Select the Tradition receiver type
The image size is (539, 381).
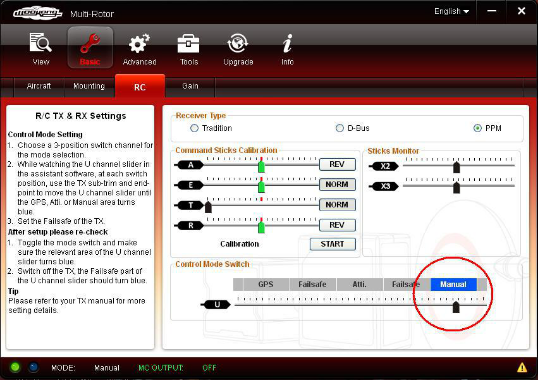tap(194, 128)
